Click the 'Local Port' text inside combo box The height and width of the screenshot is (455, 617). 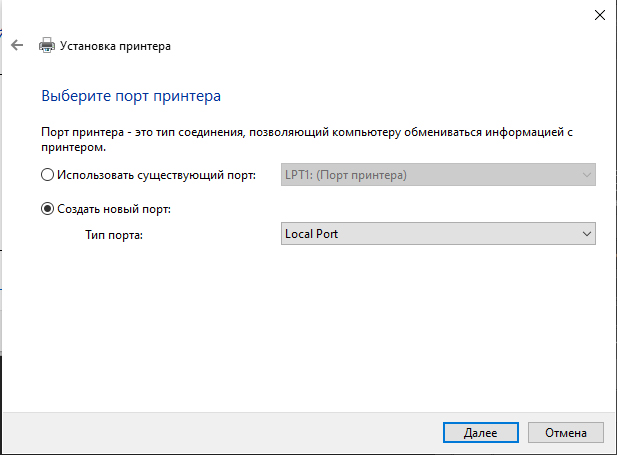coord(311,234)
